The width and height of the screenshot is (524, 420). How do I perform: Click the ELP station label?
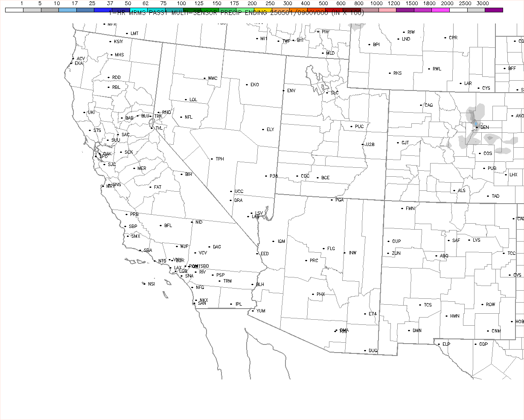446,344
